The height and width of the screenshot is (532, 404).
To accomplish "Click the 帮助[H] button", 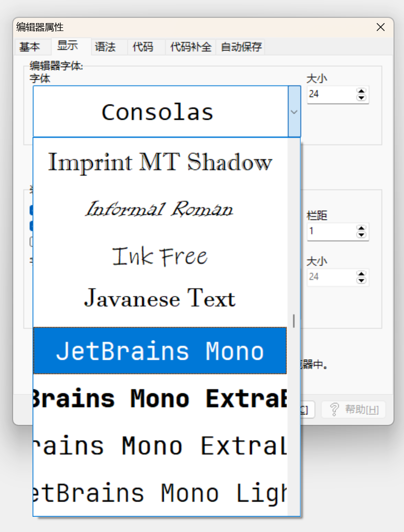I will tap(353, 410).
